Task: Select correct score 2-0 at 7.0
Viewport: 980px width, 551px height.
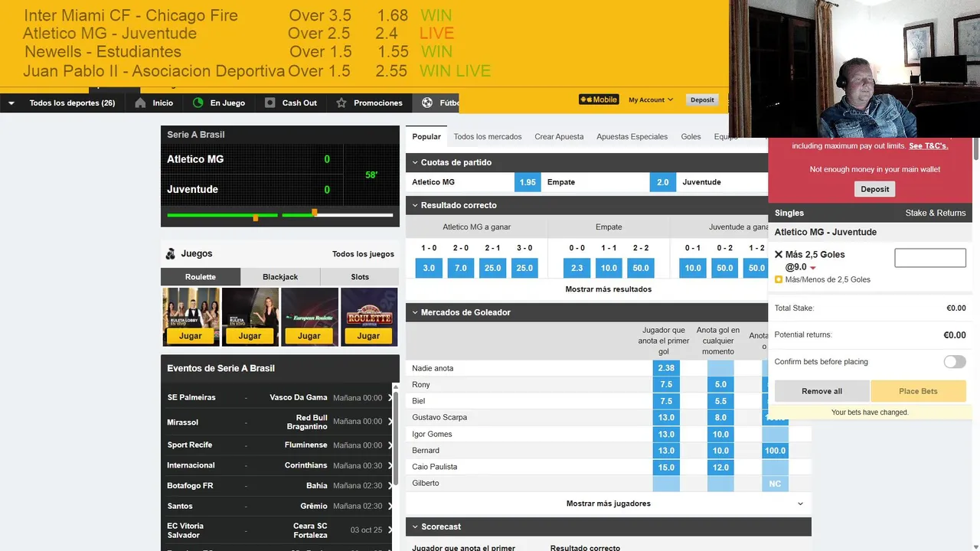Action: tap(460, 268)
